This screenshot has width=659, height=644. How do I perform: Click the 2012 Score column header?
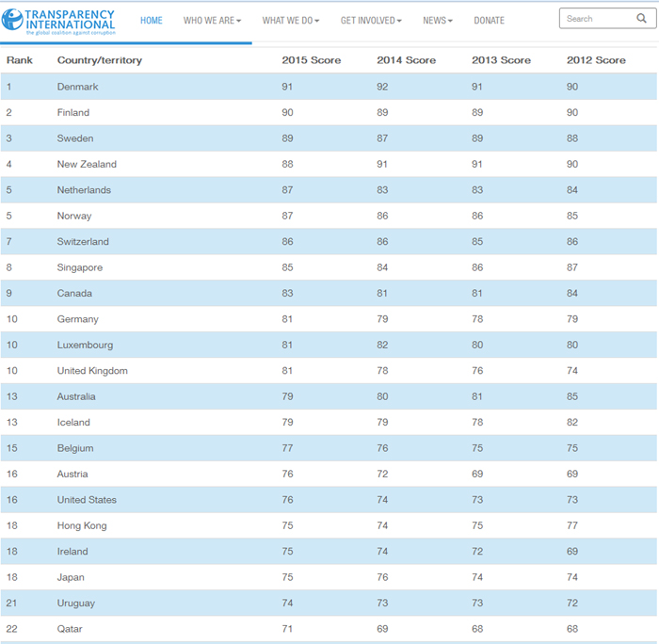596,60
